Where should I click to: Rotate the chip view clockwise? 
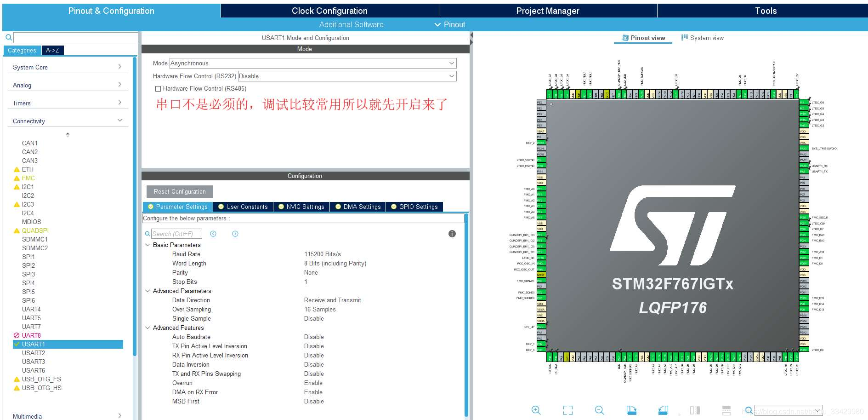pyautogui.click(x=631, y=410)
